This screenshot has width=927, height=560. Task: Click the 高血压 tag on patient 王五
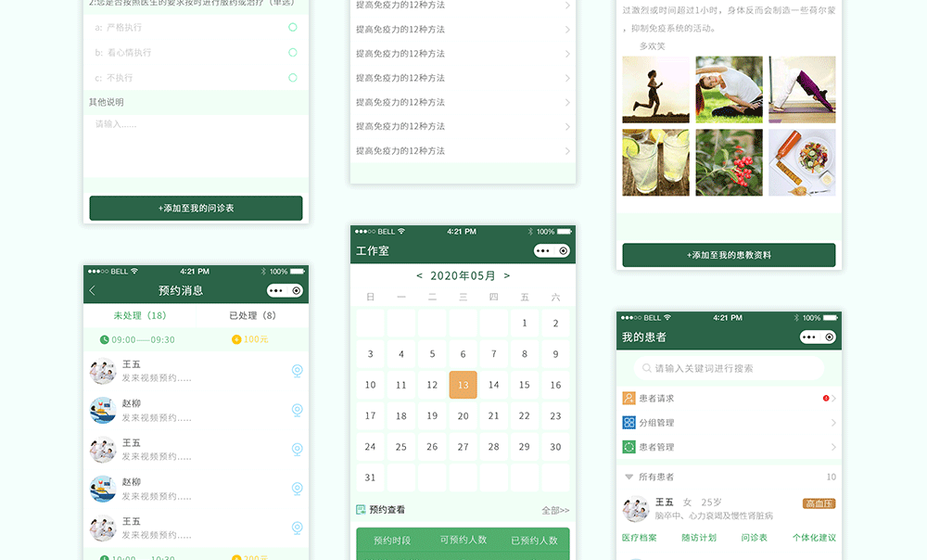point(819,503)
